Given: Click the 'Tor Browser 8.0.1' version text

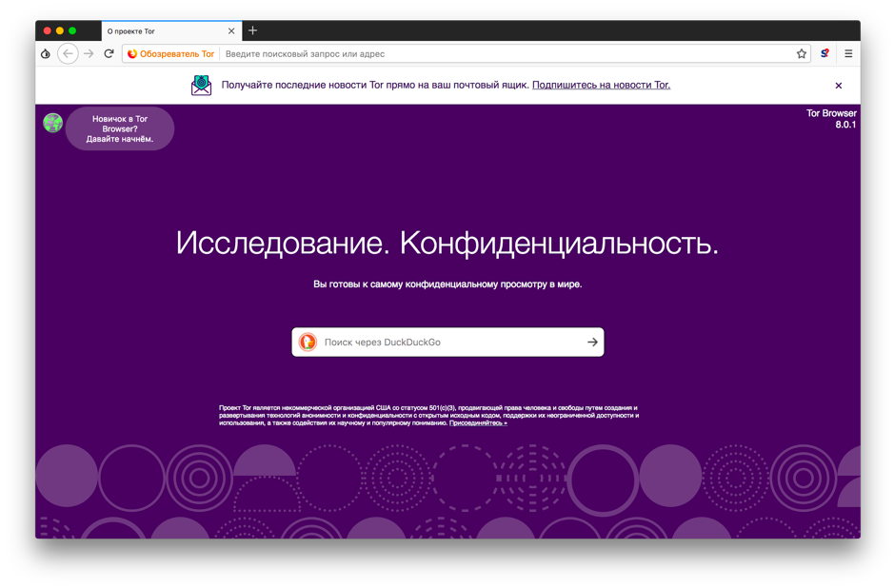Looking at the screenshot, I should tap(831, 119).
